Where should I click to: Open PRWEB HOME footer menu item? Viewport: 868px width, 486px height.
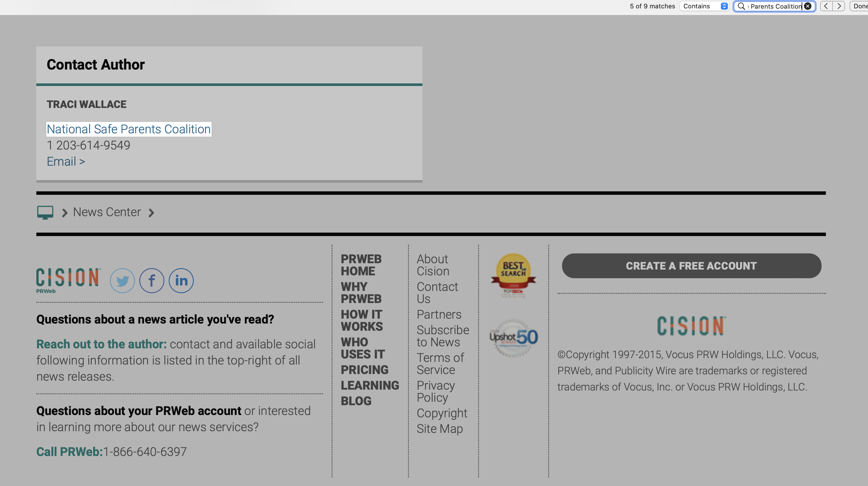[361, 265]
